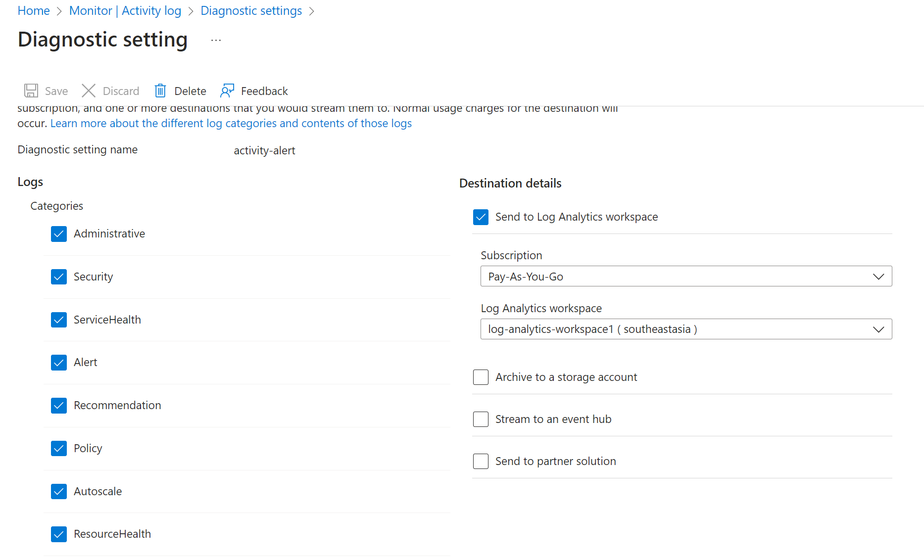Open the log categories documentation link
Viewport: 924px width, 560px height.
click(231, 123)
